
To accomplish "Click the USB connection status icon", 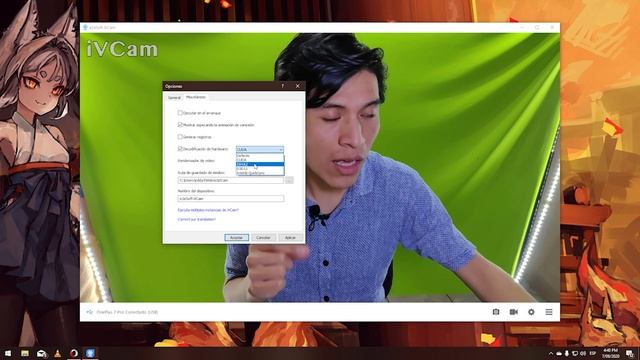I will 89,312.
